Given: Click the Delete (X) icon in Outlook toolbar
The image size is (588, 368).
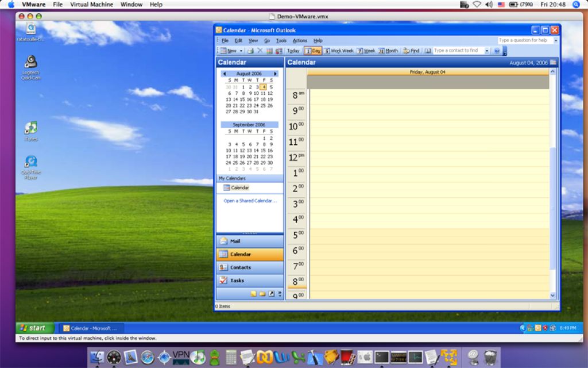Looking at the screenshot, I should [x=260, y=51].
